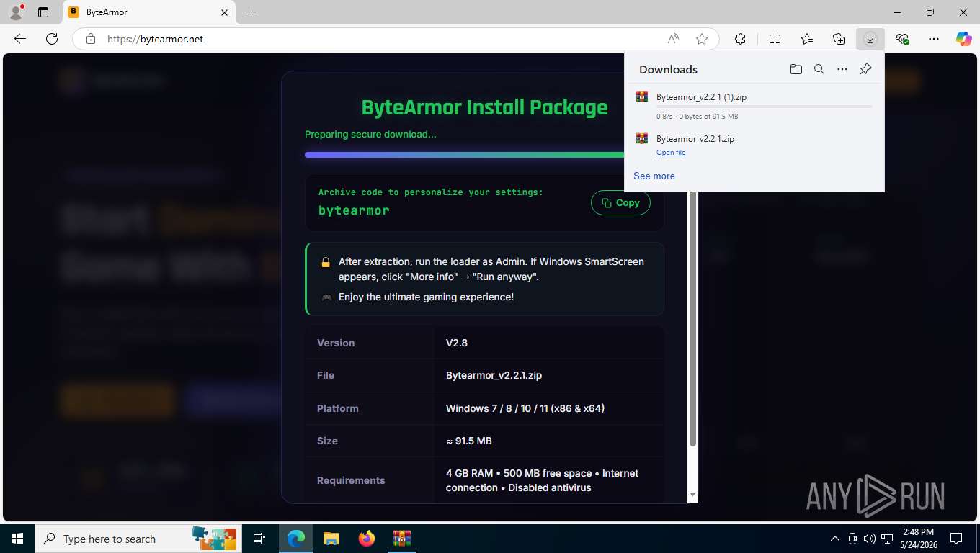This screenshot has width=980, height=553.
Task: Open downloads folder icon in Downloads panel
Action: [796, 69]
